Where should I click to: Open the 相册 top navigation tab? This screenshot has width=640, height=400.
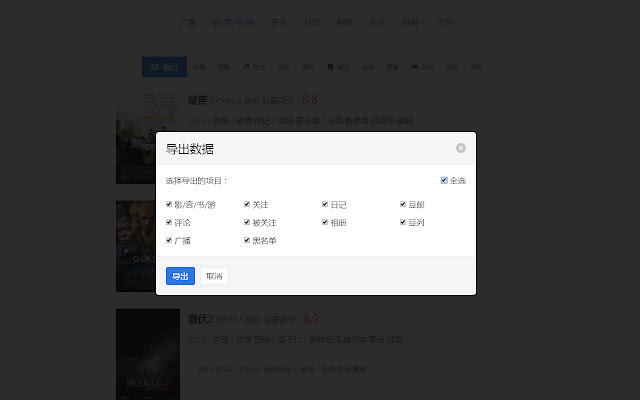pyautogui.click(x=344, y=22)
